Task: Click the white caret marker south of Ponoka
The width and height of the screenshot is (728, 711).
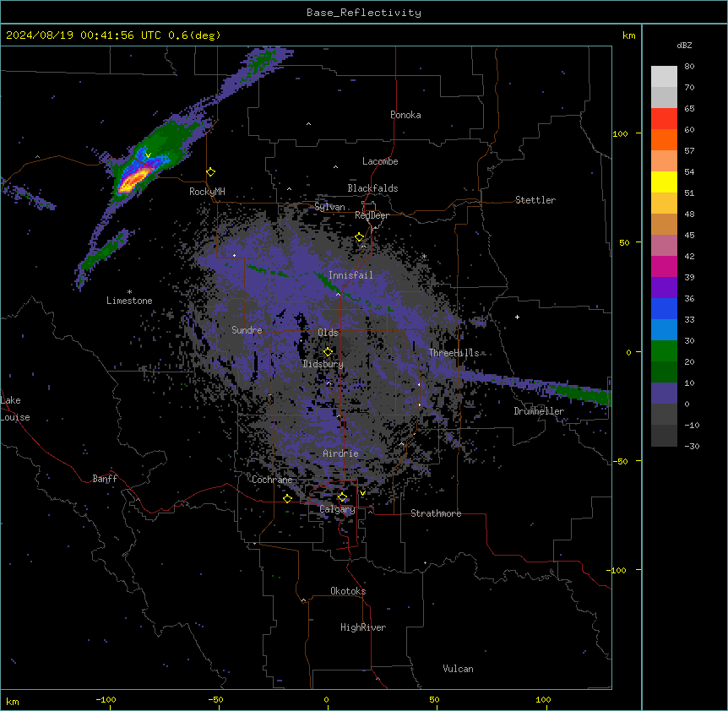Action: (309, 124)
